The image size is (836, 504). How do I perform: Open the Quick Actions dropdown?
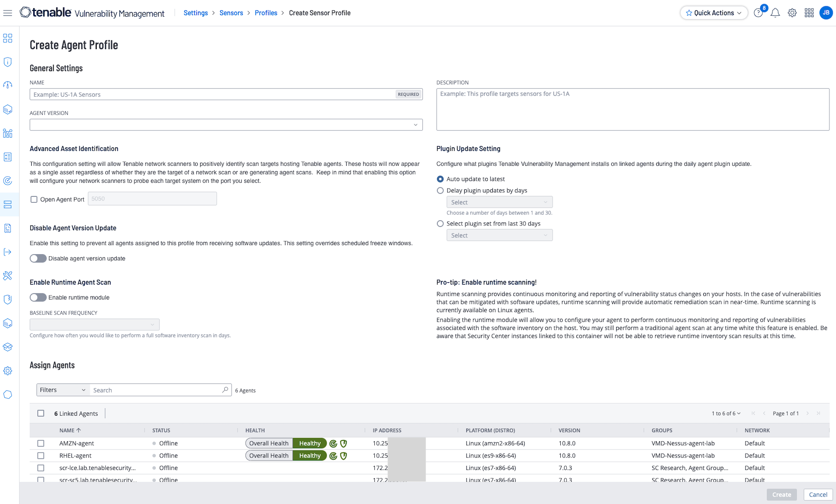click(714, 13)
